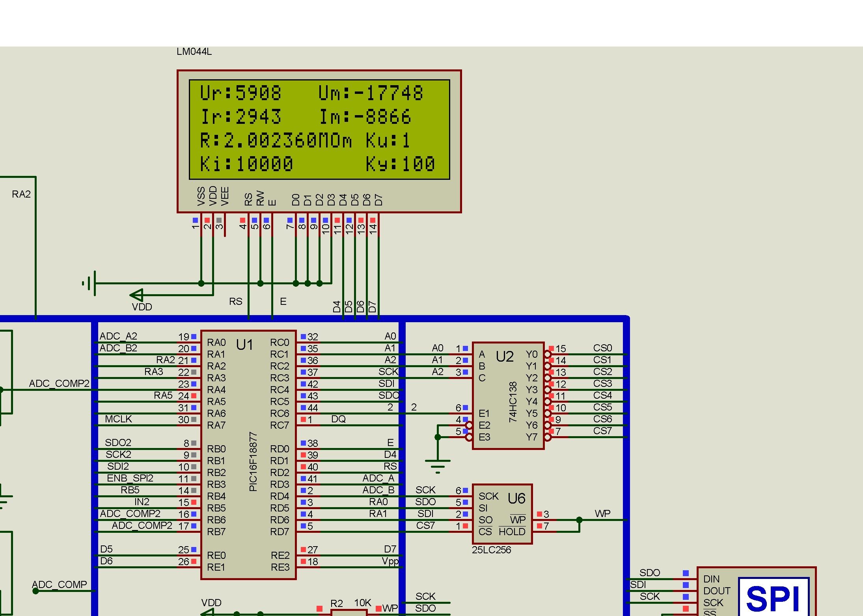
Task: Click pin number 44 on U1
Action: [x=313, y=408]
